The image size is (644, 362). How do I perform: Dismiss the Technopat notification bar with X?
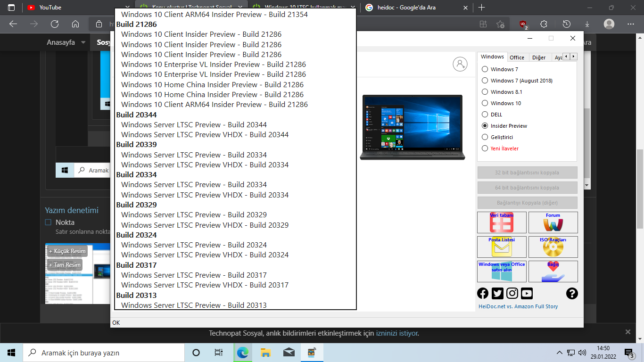(x=627, y=332)
